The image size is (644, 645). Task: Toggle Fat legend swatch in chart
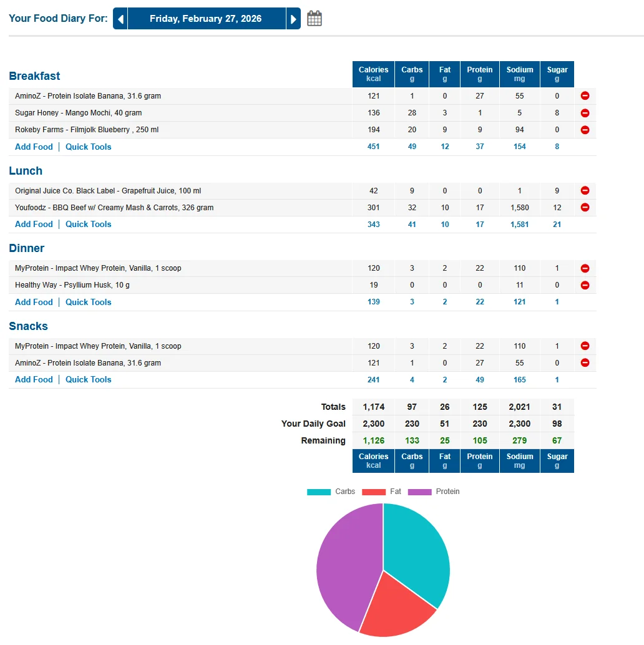374,492
